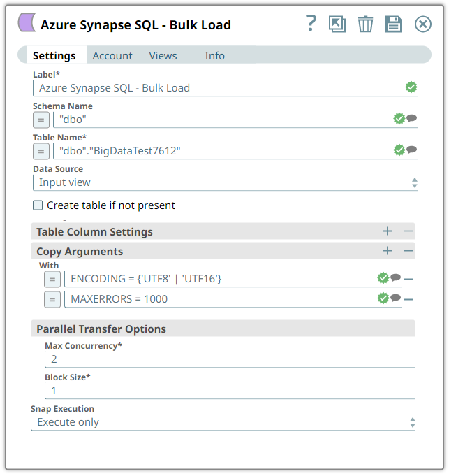Open suggestions bubble for Schema Name
The image size is (449, 476).
(412, 118)
